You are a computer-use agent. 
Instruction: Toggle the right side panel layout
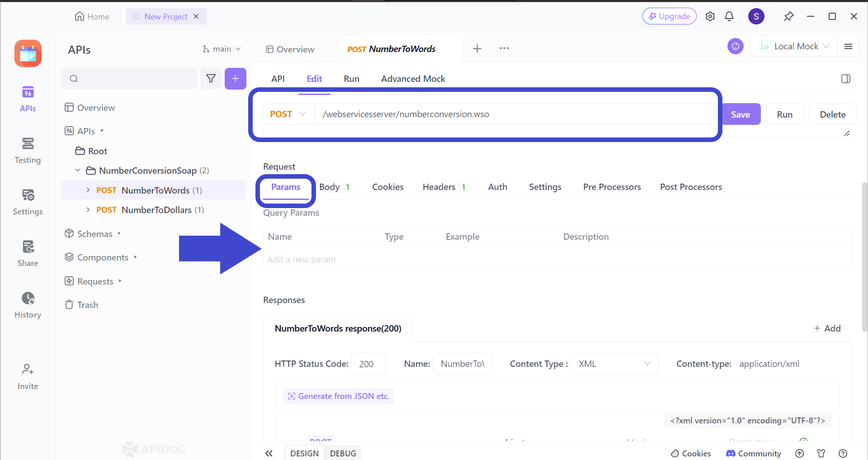(x=845, y=79)
